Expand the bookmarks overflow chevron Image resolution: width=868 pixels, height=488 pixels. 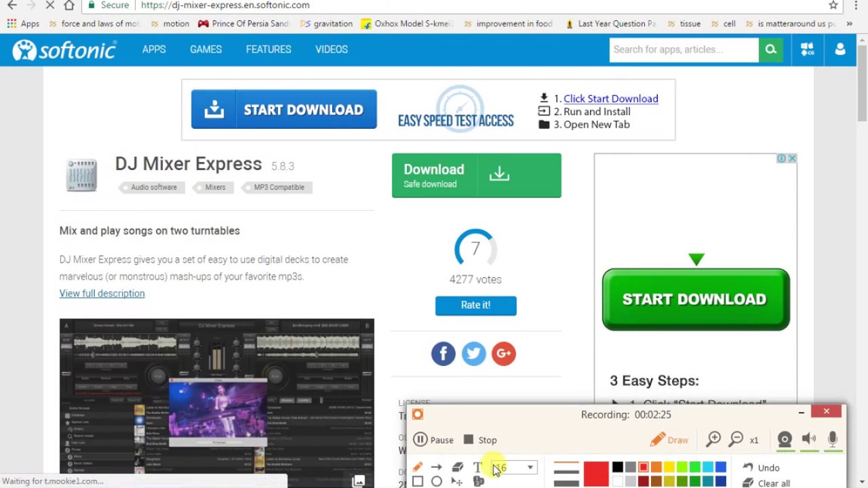[850, 24]
